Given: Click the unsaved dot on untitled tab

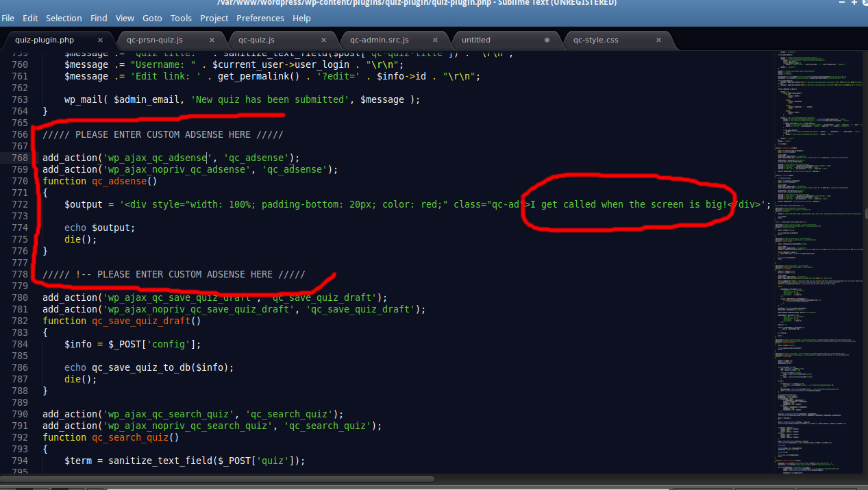Looking at the screenshot, I should [547, 40].
